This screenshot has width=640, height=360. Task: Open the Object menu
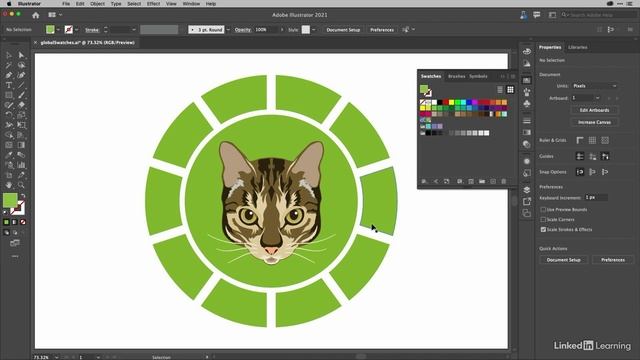click(97, 4)
